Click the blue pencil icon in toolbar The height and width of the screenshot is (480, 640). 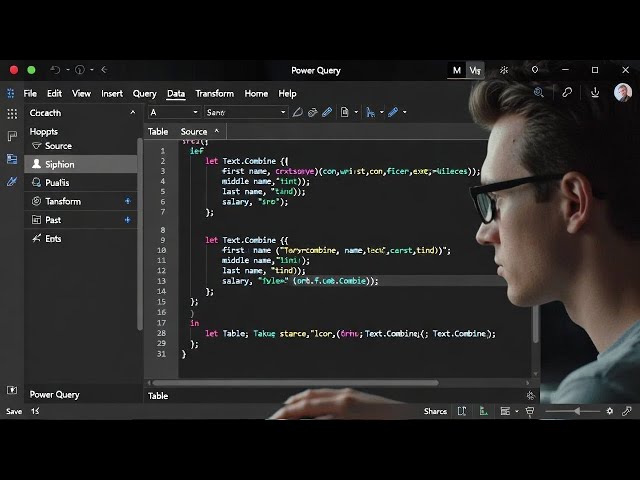click(327, 112)
